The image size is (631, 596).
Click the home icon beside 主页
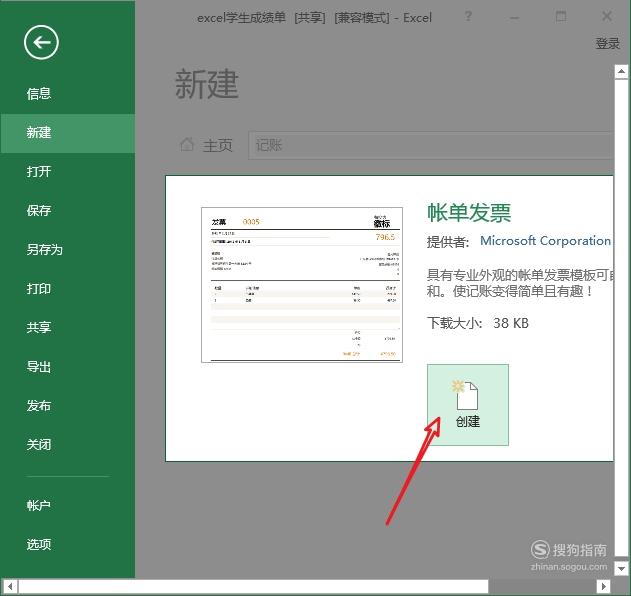click(187, 144)
